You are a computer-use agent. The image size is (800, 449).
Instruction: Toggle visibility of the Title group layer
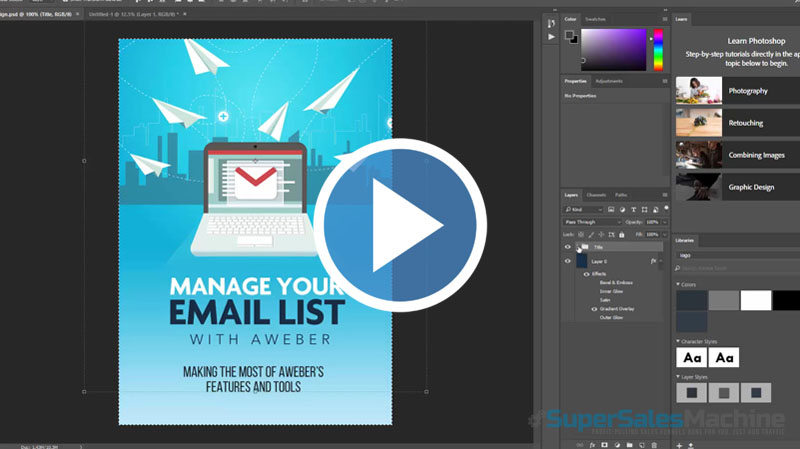[x=568, y=247]
